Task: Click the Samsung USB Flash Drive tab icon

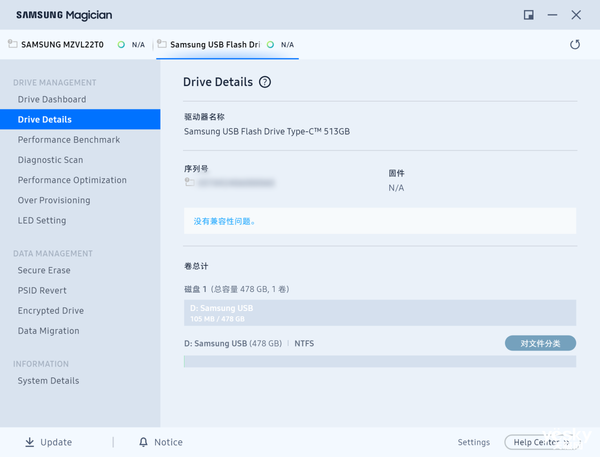Action: click(x=163, y=45)
